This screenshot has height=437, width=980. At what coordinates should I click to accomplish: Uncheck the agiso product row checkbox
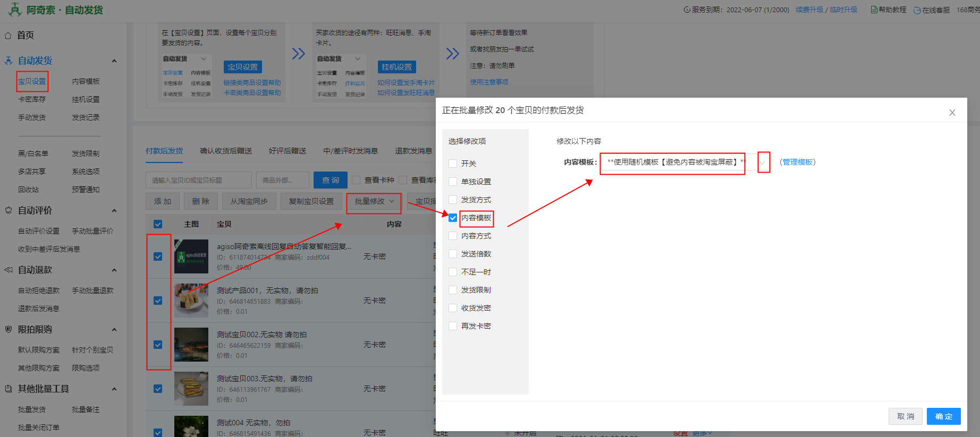[x=158, y=256]
